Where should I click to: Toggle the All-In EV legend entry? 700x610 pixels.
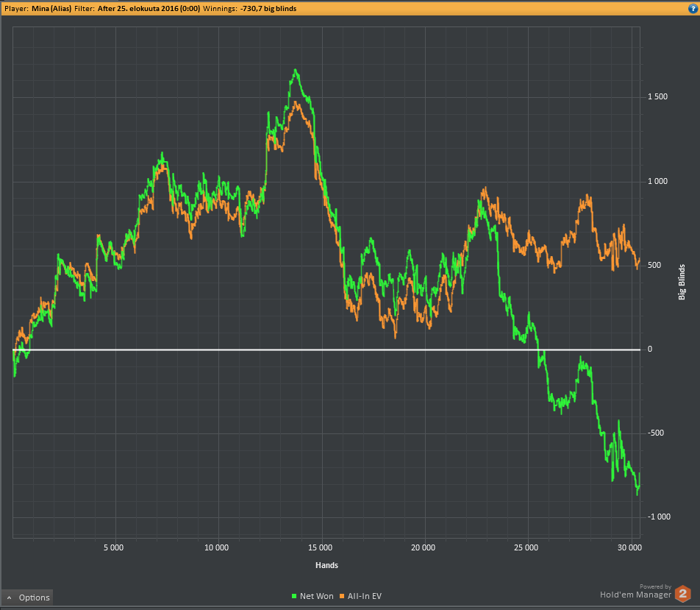[361, 596]
